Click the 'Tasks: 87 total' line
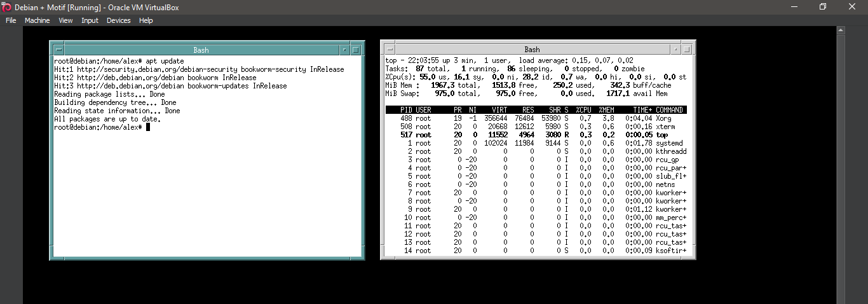 515,69
